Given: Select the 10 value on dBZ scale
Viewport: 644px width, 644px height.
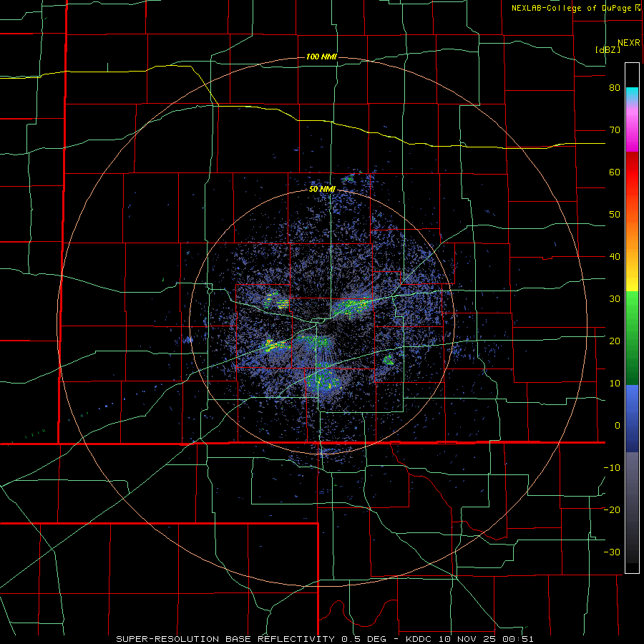Looking at the screenshot, I should (x=615, y=384).
